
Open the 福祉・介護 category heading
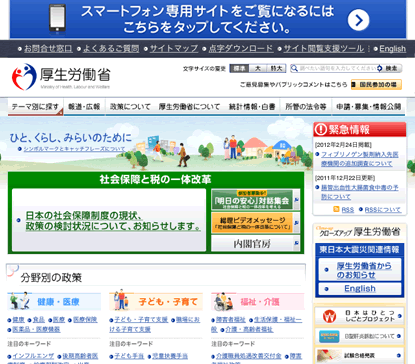[260, 302]
